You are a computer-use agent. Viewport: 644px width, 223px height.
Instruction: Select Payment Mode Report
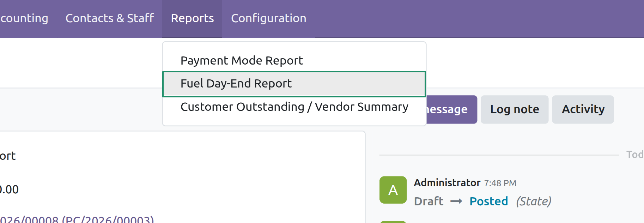294,60
